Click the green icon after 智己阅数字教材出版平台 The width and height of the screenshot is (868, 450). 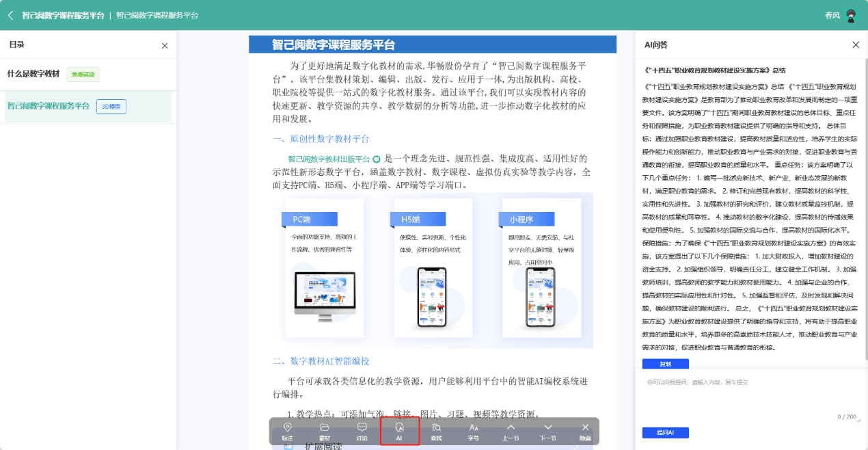[377, 159]
